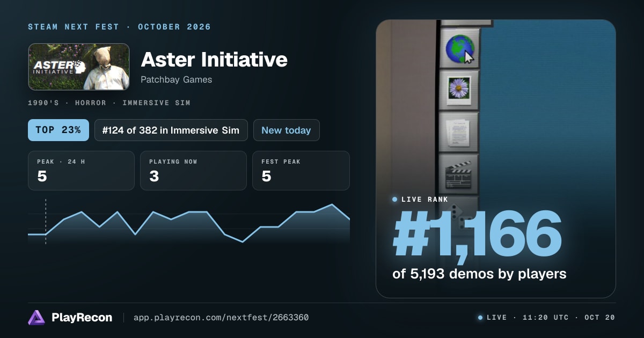Image resolution: width=644 pixels, height=338 pixels.
Task: Click the Aster Initiative title
Action: pos(214,60)
